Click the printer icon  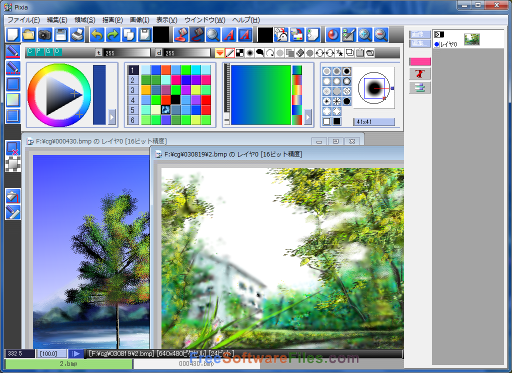tap(77, 35)
